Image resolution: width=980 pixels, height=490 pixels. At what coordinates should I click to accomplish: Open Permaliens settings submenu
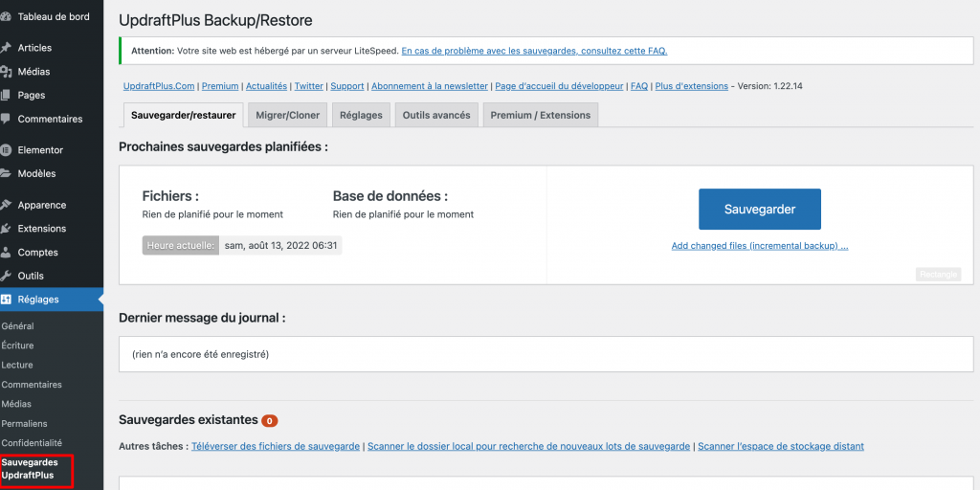click(x=24, y=424)
